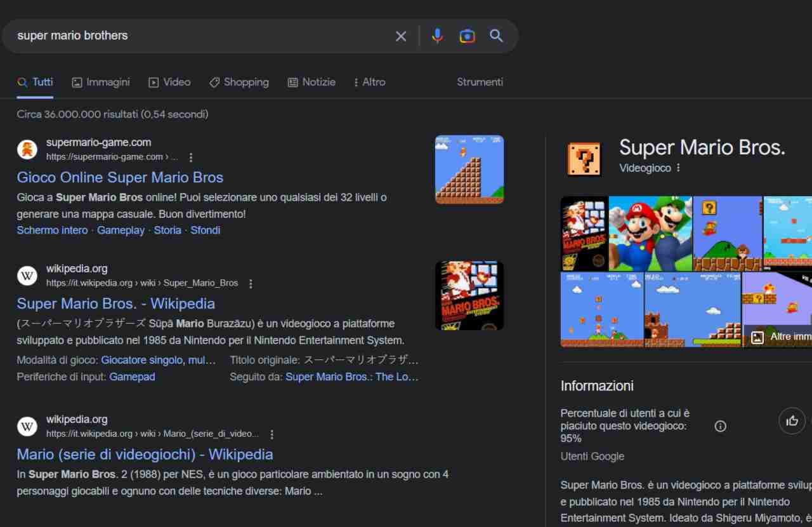The height and width of the screenshot is (527, 812).
Task: Open the Storia sitelink
Action: pyautogui.click(x=167, y=230)
